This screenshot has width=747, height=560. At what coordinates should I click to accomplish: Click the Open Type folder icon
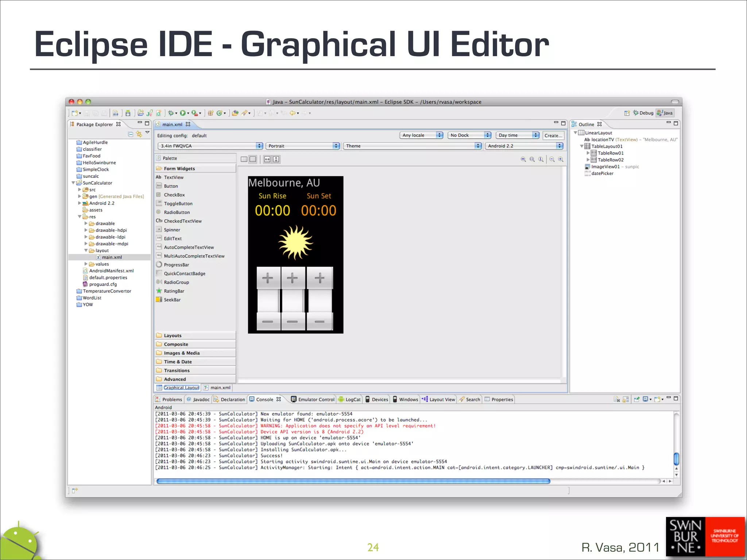[235, 113]
